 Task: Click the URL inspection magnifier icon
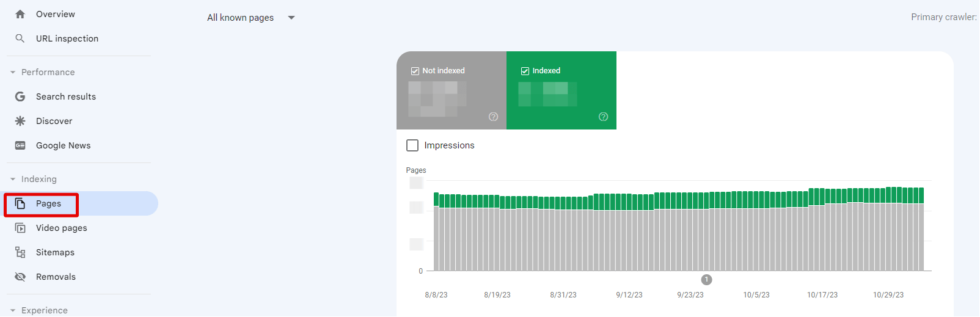[x=20, y=38]
